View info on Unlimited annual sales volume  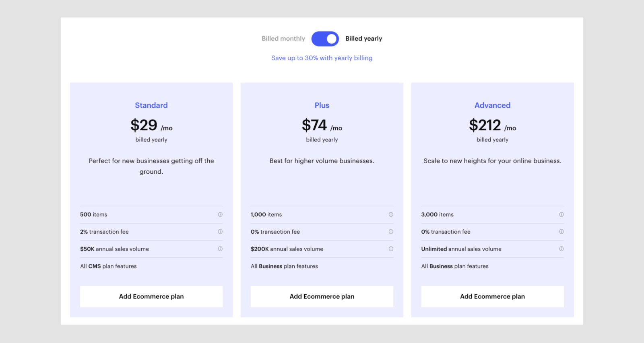561,249
